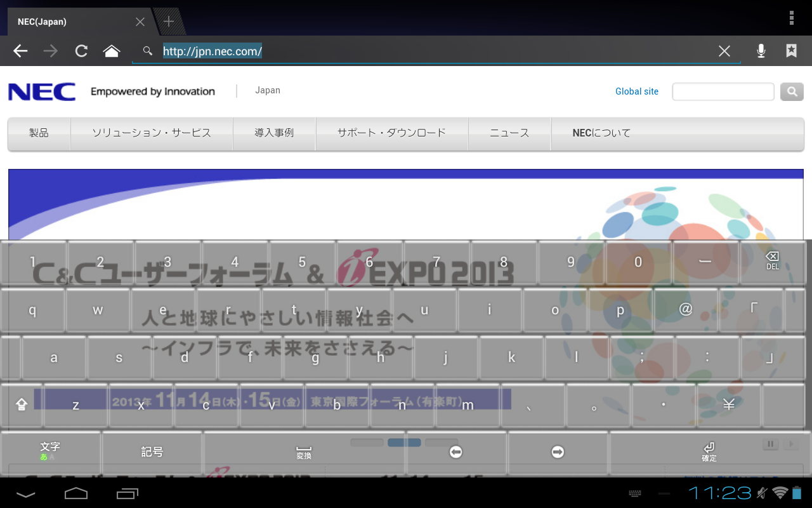Reload the current page
812x508 pixels.
pyautogui.click(x=81, y=51)
